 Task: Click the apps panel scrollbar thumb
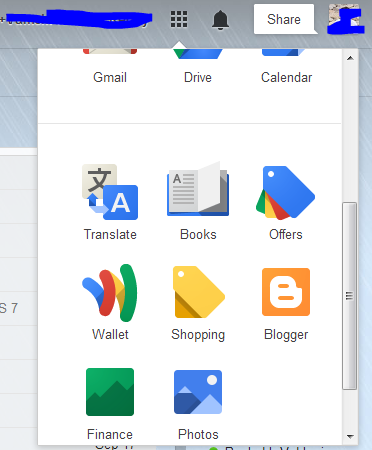(x=350, y=296)
